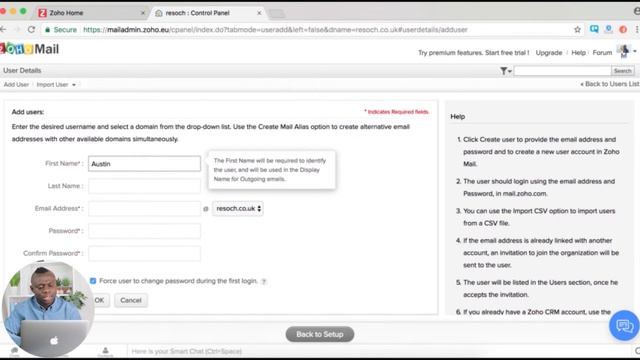Click the help question mark beside Force user
The height and width of the screenshot is (360, 640).
coord(264,282)
